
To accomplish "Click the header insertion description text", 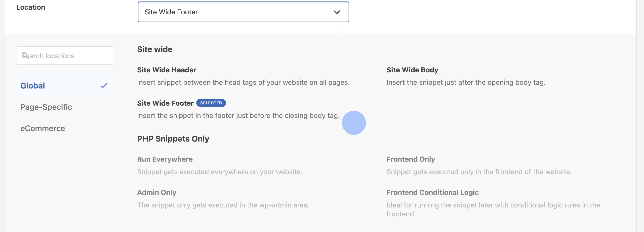I will [x=243, y=82].
